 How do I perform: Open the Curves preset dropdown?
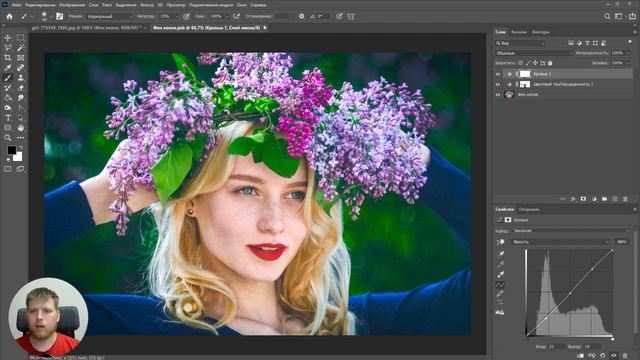point(571,231)
